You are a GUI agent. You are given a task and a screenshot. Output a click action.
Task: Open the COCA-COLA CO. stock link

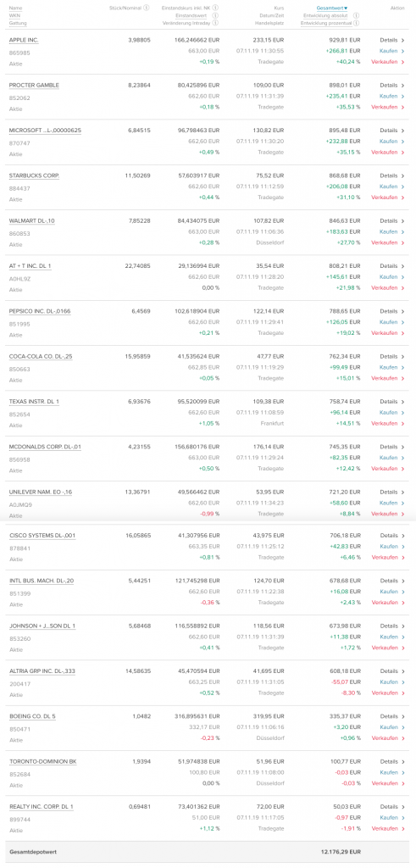(41, 357)
